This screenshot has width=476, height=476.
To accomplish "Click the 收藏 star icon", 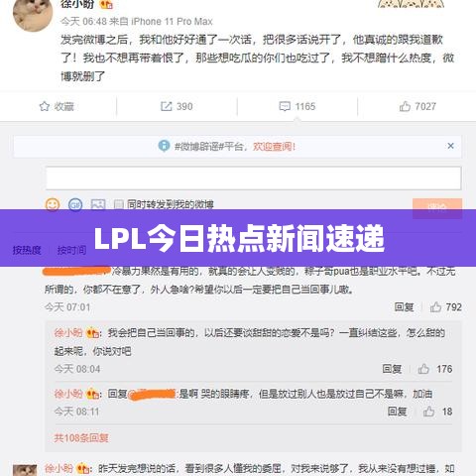I will (45, 106).
